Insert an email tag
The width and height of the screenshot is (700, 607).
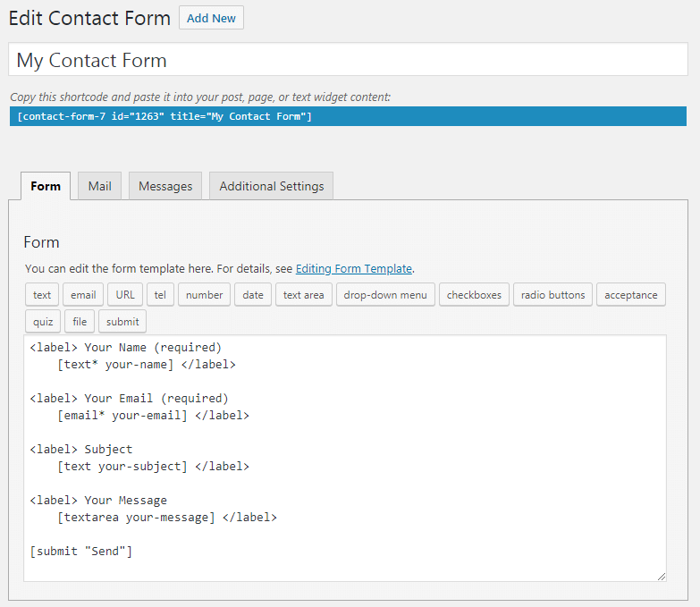coord(83,295)
